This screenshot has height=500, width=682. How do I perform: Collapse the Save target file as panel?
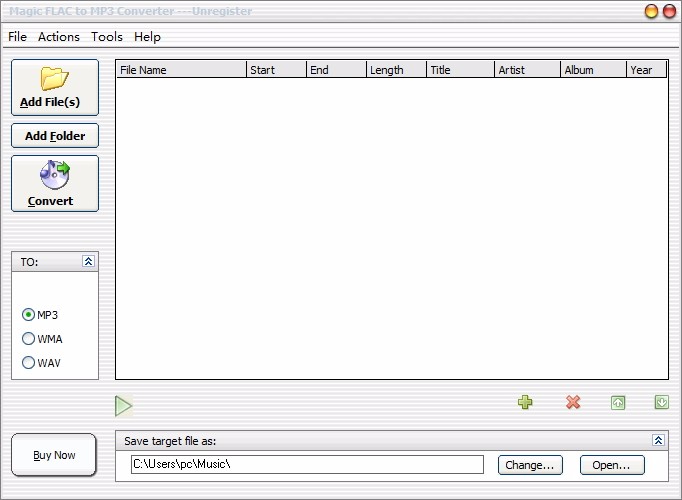[658, 440]
